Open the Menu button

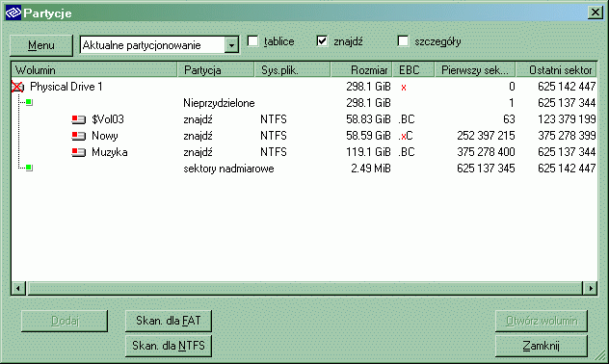click(x=41, y=45)
